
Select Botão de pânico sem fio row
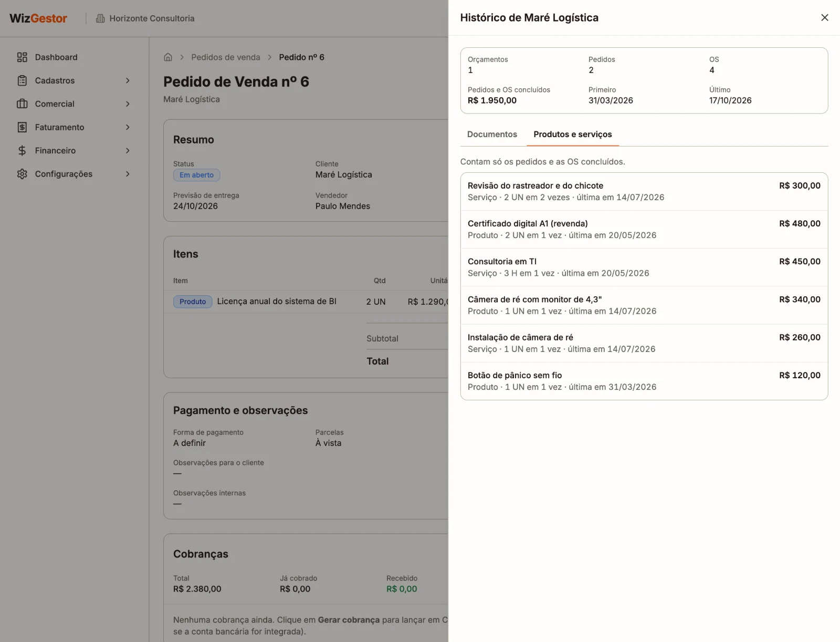(x=644, y=381)
